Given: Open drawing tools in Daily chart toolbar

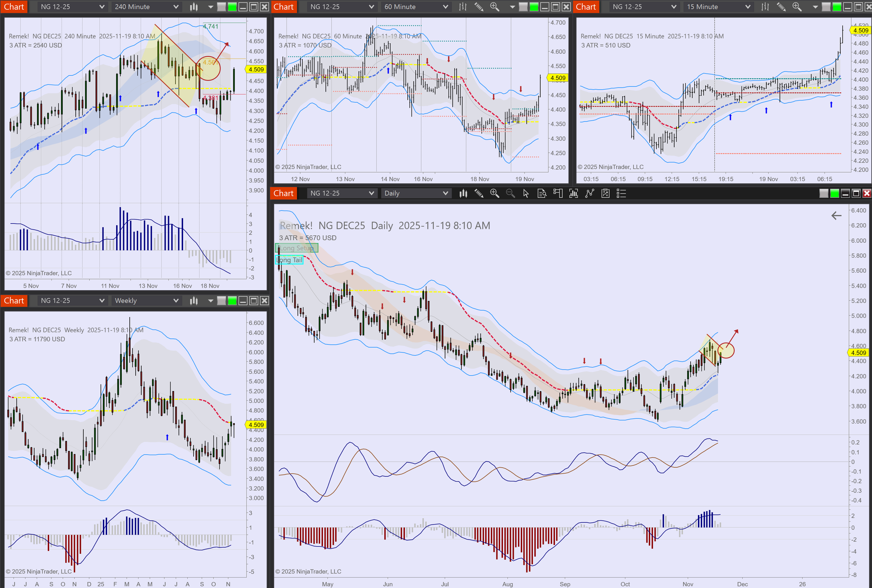Looking at the screenshot, I should coord(479,194).
